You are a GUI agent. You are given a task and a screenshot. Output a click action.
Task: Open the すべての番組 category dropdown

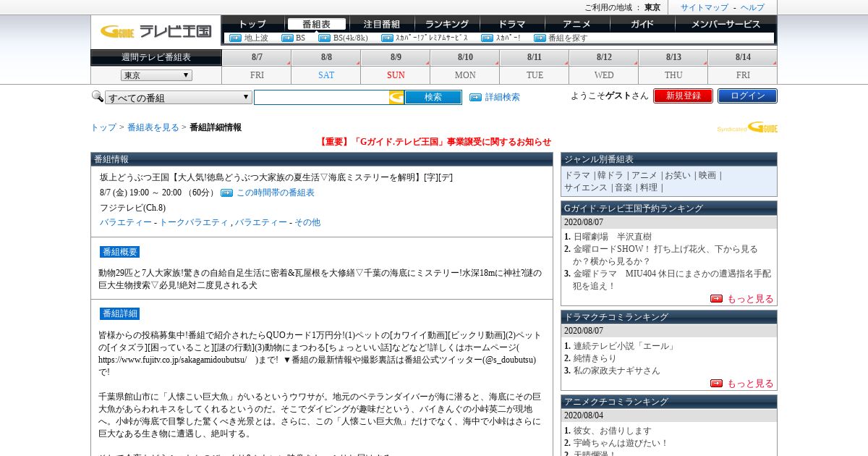click(179, 98)
